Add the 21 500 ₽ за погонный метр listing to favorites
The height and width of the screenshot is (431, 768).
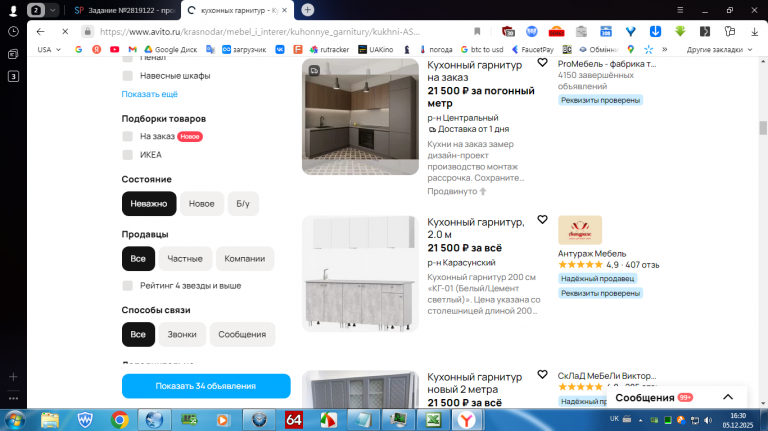tap(542, 62)
